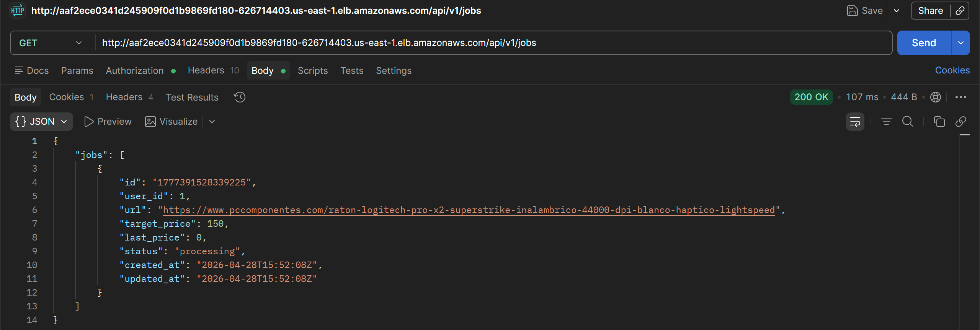
Task: Switch to Preview view
Action: pyautogui.click(x=108, y=122)
